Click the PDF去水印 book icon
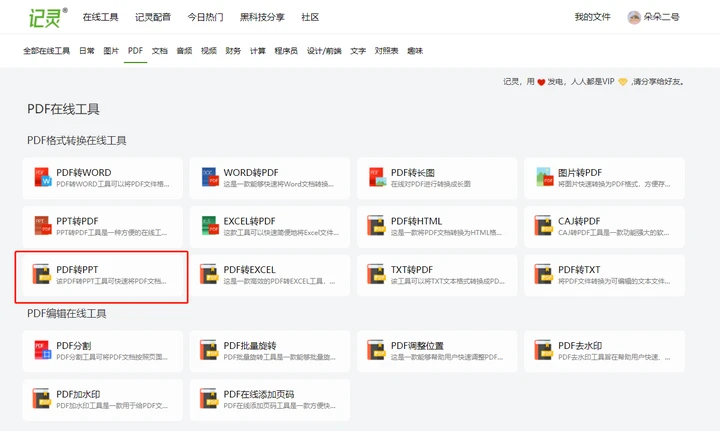Viewport: 720px width, 431px height. [x=543, y=351]
